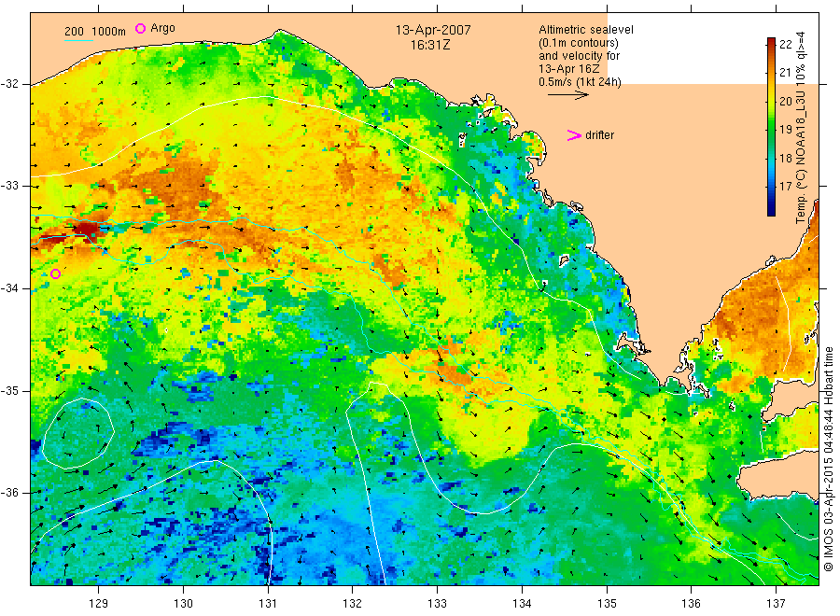This screenshot has width=840, height=616.
Task: Click the IMOS copyright timestamp text
Action: 829,458
